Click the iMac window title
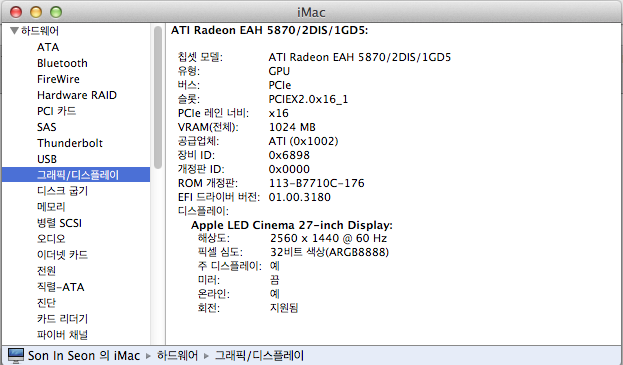This screenshot has width=623, height=365. 311,12
